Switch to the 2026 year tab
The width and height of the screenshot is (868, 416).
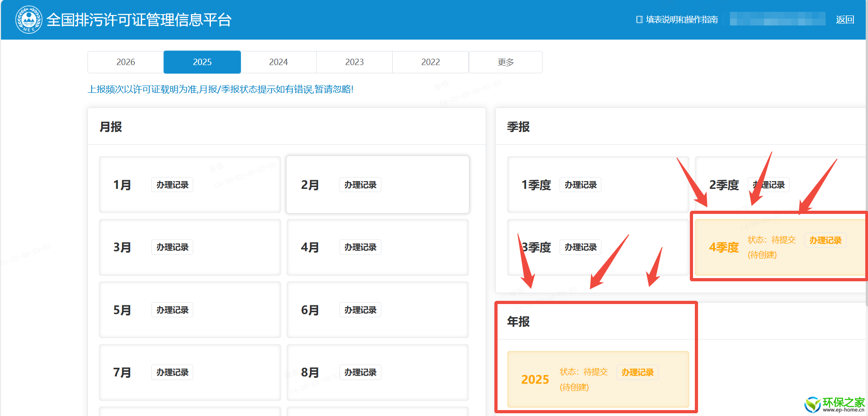tap(125, 62)
